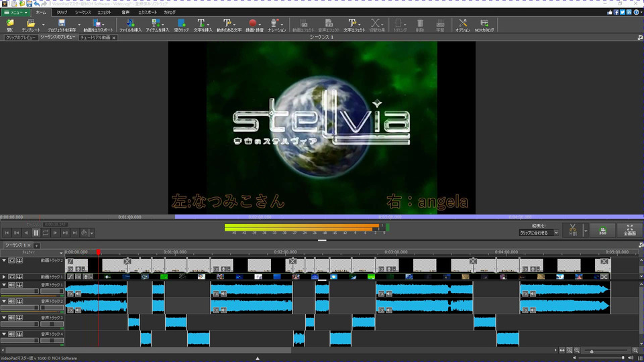Collapse 動画トラック2 triangle
The width and height of the screenshot is (644, 362).
tap(4, 261)
